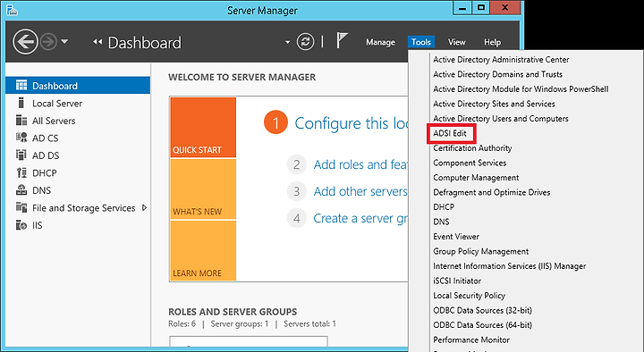Select the All Servers icon
644x352 pixels.
[21, 121]
